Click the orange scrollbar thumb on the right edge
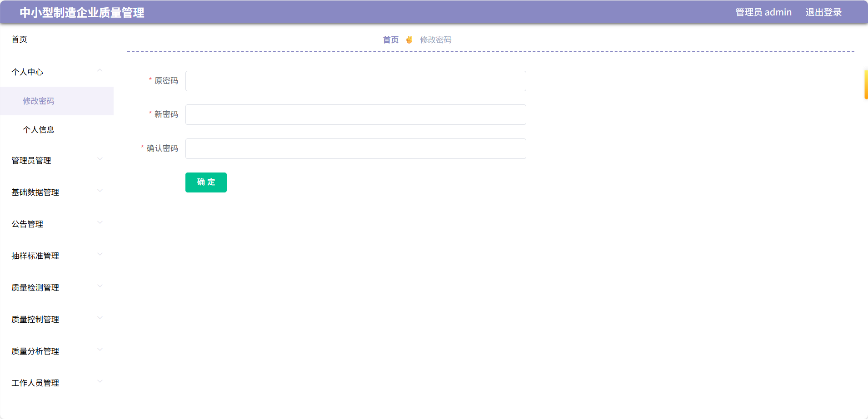868x419 pixels. 866,84
